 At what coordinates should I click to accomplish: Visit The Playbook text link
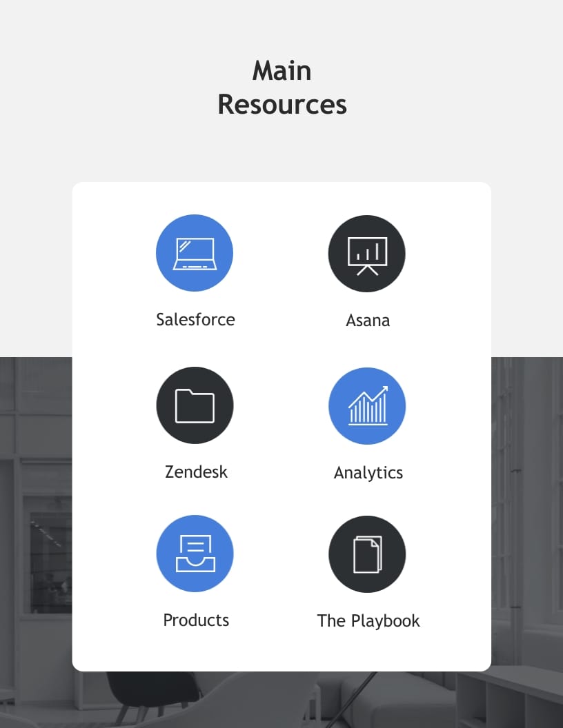coord(368,620)
